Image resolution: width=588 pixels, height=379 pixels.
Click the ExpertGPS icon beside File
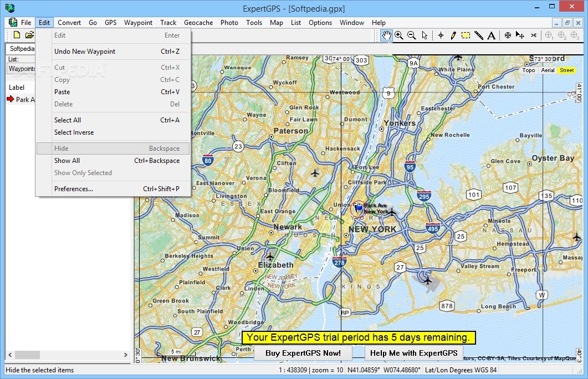13,23
